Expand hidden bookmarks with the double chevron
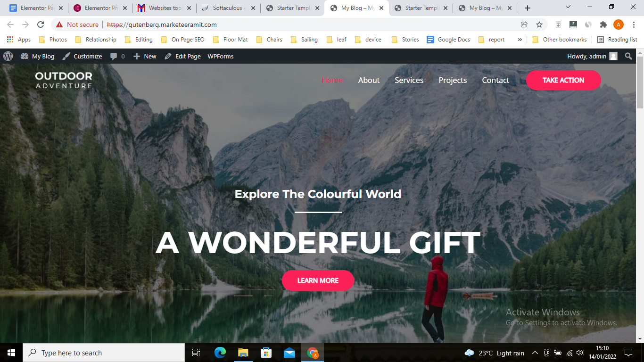 pos(520,40)
